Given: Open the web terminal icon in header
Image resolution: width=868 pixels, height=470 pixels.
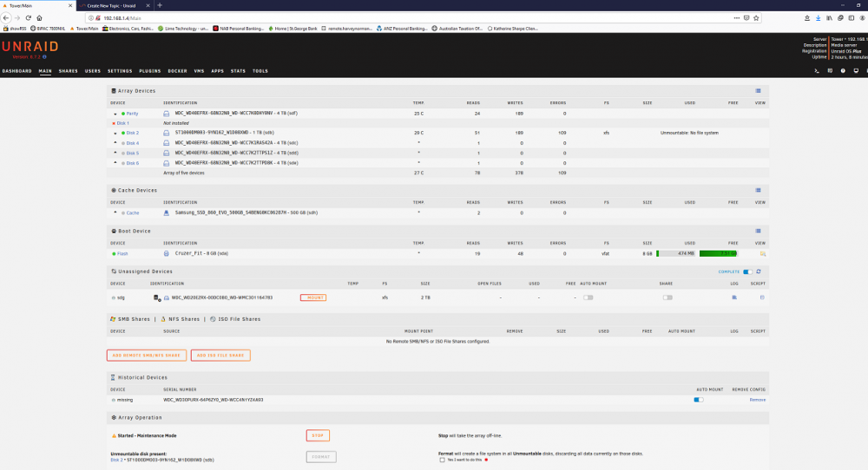Looking at the screenshot, I should tap(817, 71).
